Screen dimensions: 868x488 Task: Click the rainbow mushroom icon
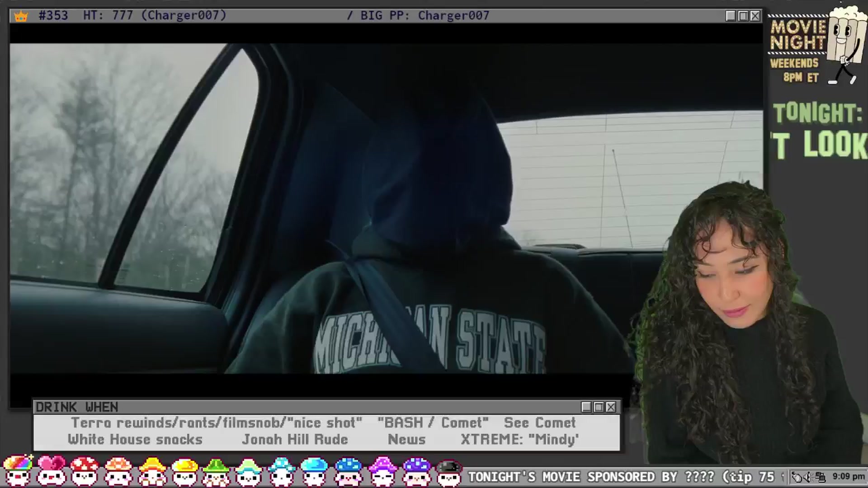coord(18,471)
